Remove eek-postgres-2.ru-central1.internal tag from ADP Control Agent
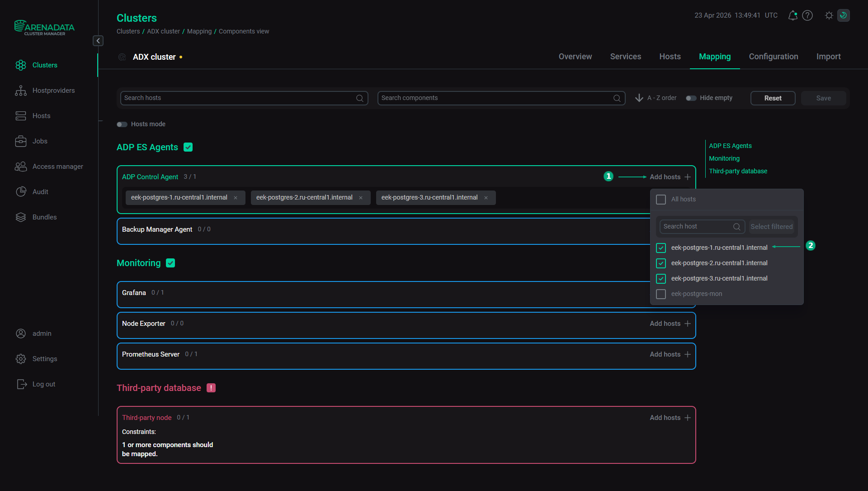This screenshot has width=868, height=491. [x=361, y=198]
